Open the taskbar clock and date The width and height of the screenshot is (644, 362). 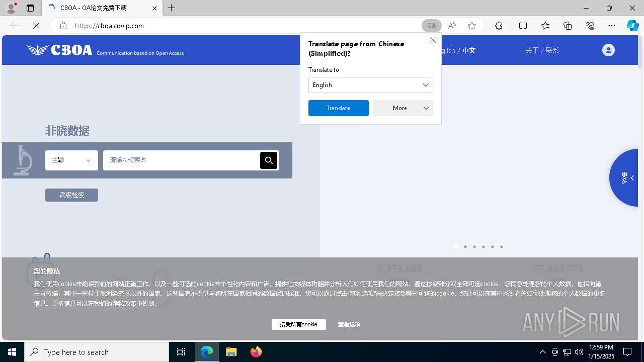601,352
